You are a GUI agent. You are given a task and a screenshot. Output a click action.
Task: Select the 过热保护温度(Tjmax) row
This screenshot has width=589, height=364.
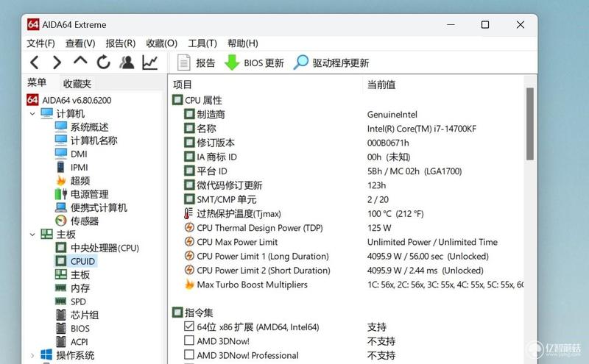tap(347, 213)
